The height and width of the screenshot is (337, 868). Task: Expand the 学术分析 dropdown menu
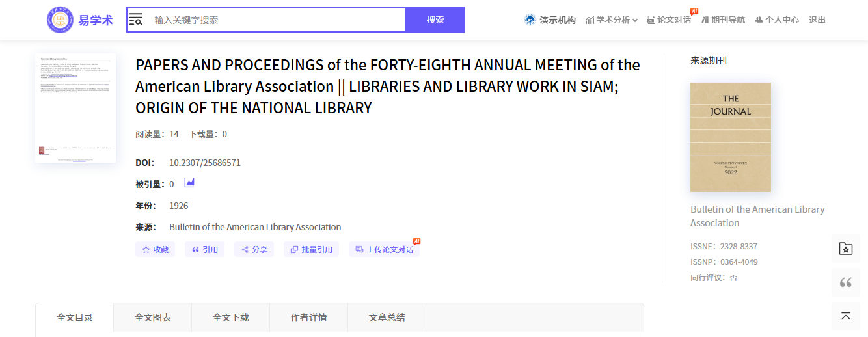[x=612, y=20]
